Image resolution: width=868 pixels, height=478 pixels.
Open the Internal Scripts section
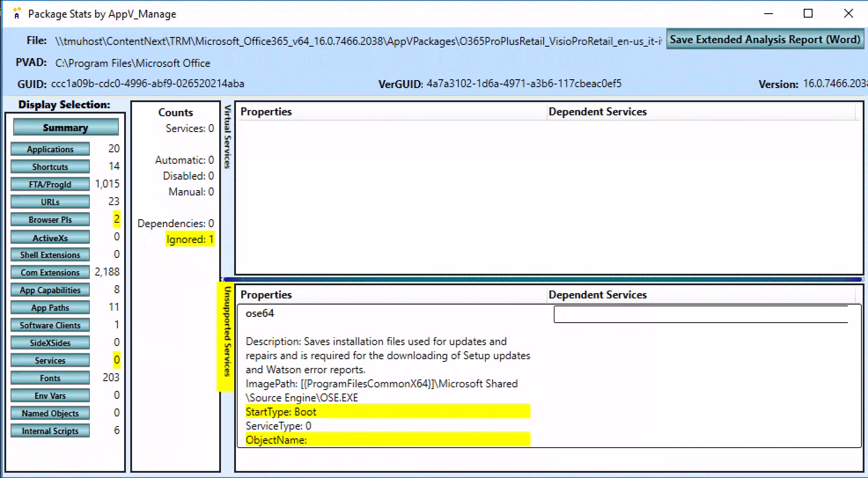pos(50,431)
